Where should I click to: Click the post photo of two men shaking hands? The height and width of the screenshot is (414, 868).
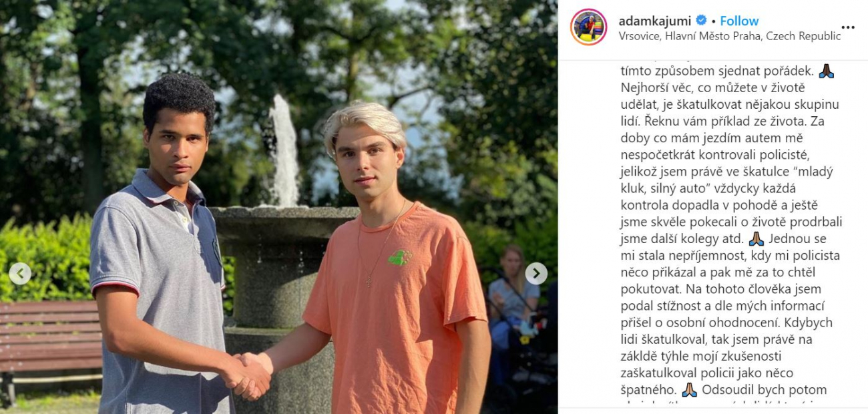pyautogui.click(x=278, y=207)
